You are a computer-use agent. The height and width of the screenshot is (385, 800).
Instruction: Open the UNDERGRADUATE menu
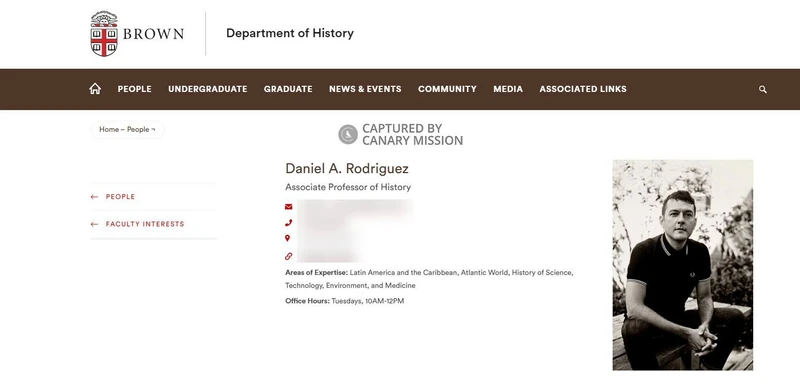tap(208, 89)
